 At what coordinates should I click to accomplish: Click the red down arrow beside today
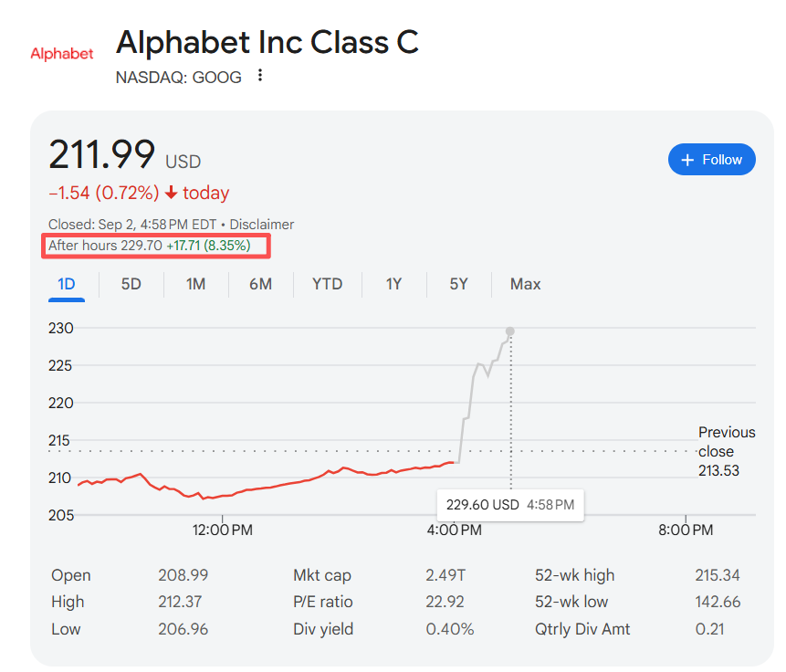pyautogui.click(x=171, y=193)
